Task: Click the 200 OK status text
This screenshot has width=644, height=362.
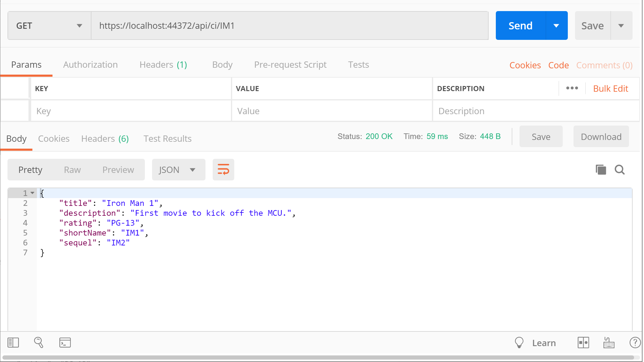Action: pos(379,136)
